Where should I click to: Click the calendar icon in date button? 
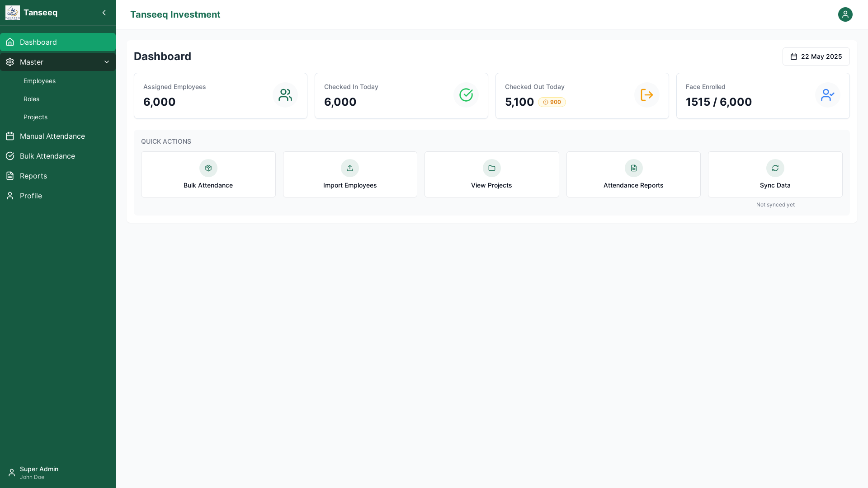coord(794,56)
